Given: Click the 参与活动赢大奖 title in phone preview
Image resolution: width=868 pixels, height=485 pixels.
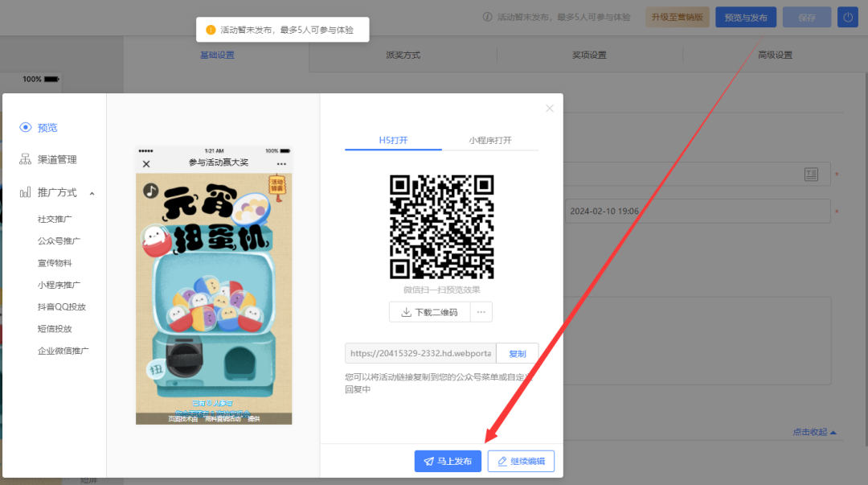Looking at the screenshot, I should point(218,162).
